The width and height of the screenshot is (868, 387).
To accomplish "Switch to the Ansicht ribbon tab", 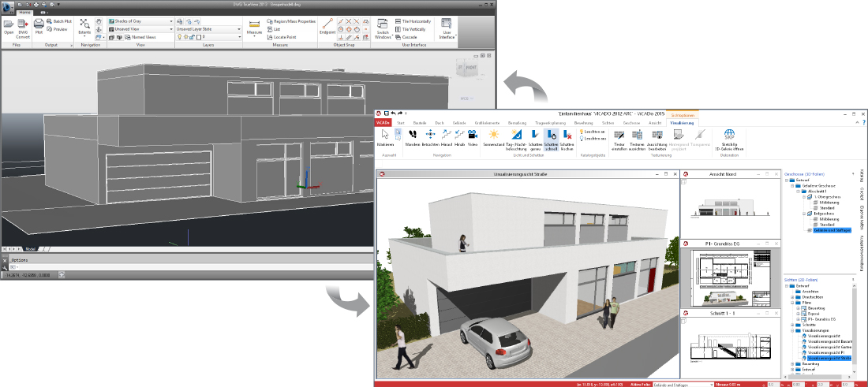I will point(655,123).
